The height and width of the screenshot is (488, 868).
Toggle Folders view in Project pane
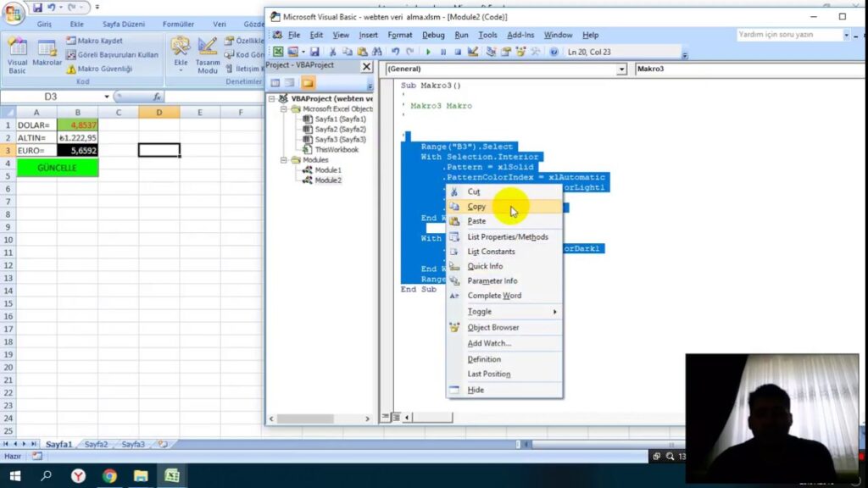coord(308,83)
